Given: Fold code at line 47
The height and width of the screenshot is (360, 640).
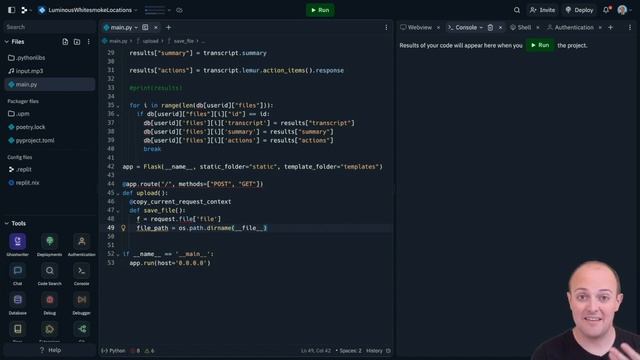Looking at the screenshot, I should point(118,211).
